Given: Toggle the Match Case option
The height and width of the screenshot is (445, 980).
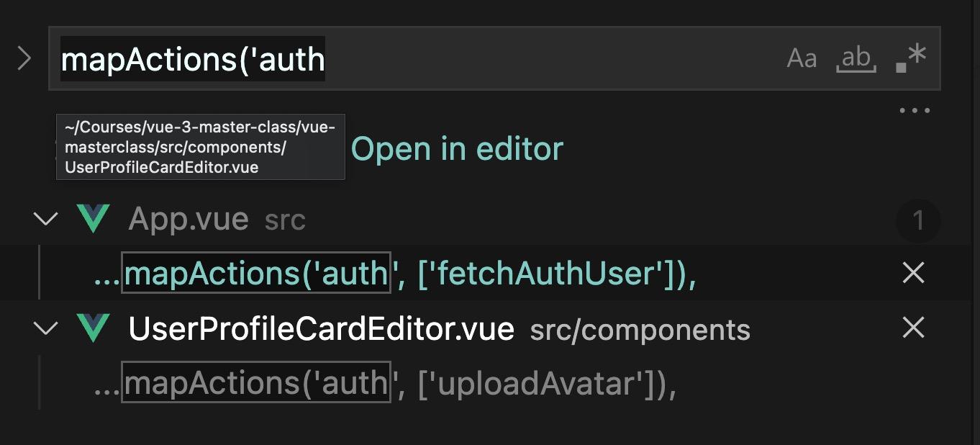Looking at the screenshot, I should [802, 58].
